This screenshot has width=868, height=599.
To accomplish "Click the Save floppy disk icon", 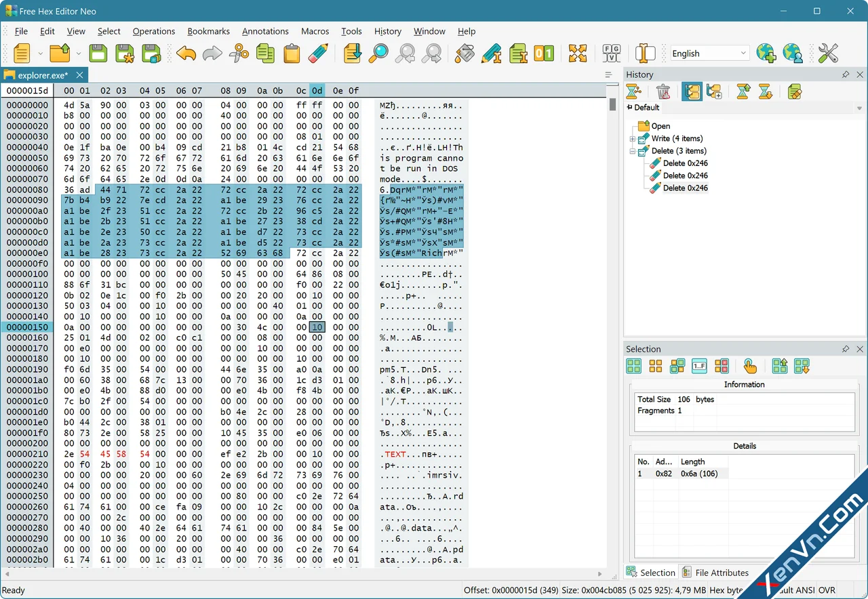I will (98, 53).
